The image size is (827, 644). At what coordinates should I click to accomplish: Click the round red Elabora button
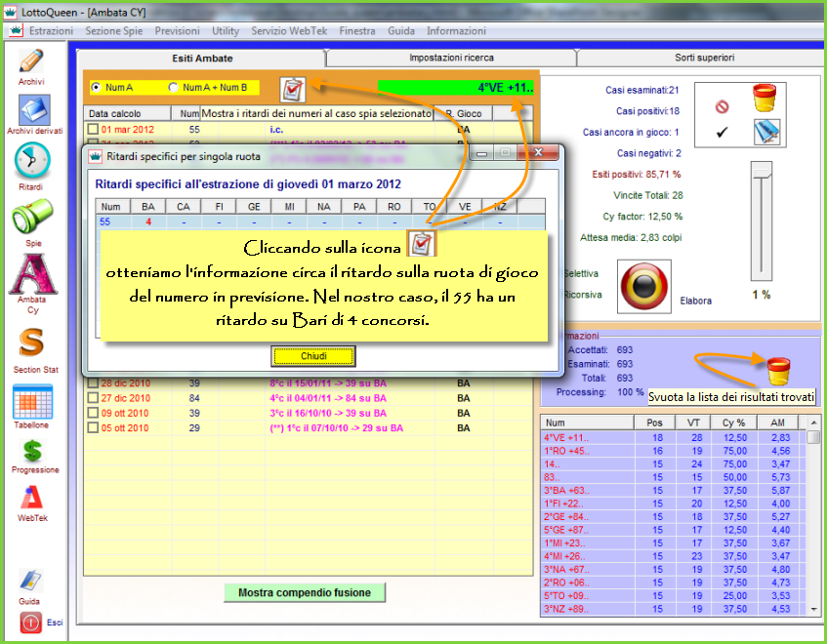click(644, 286)
